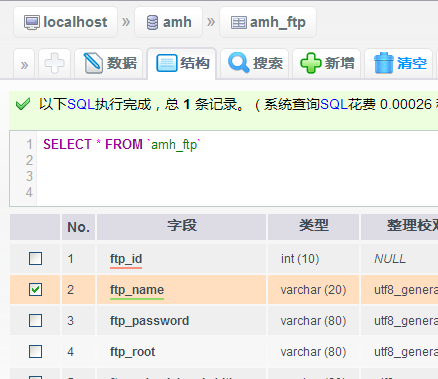
Task: Switch to the 数据 tab
Action: point(109,63)
